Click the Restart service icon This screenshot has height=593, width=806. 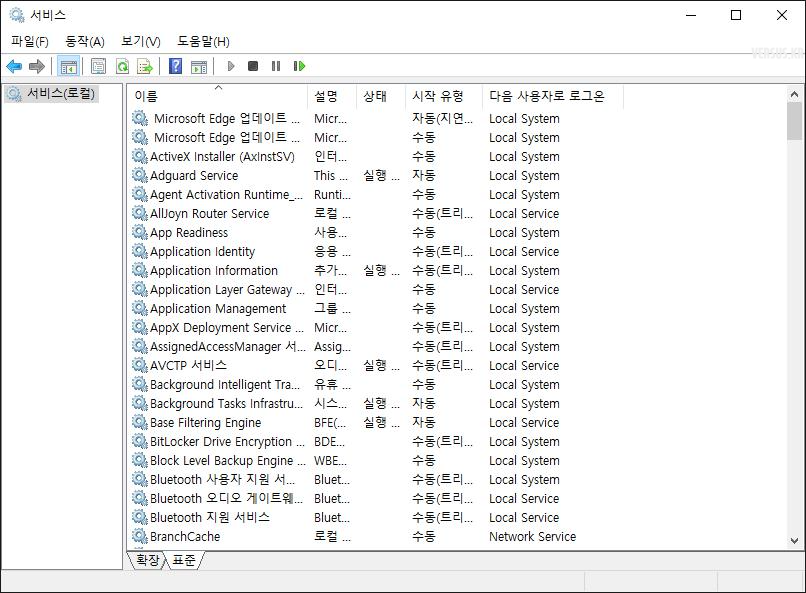pos(299,66)
